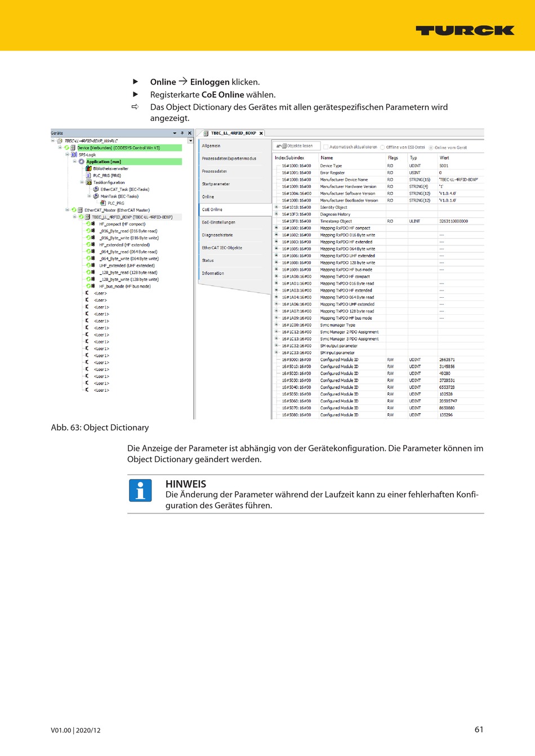Pin the Geräte panel
The height and width of the screenshot is (756, 535).
(x=182, y=133)
